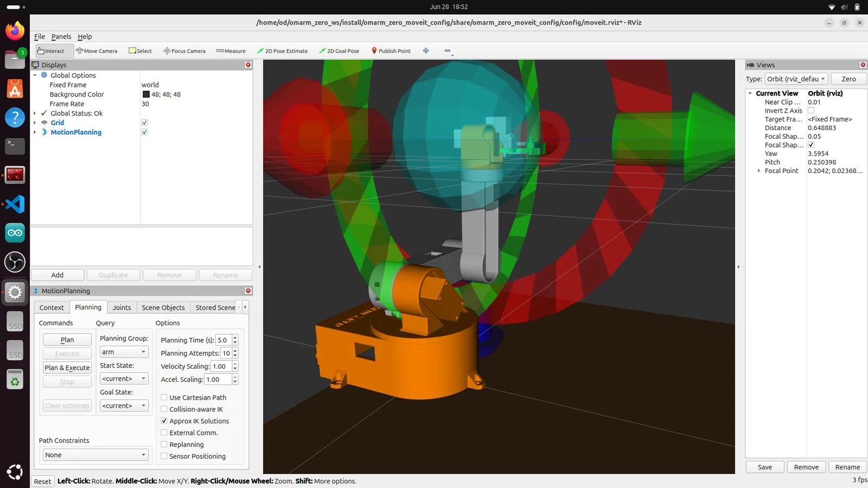
Task: Open Files manager in the dock
Action: (15, 59)
